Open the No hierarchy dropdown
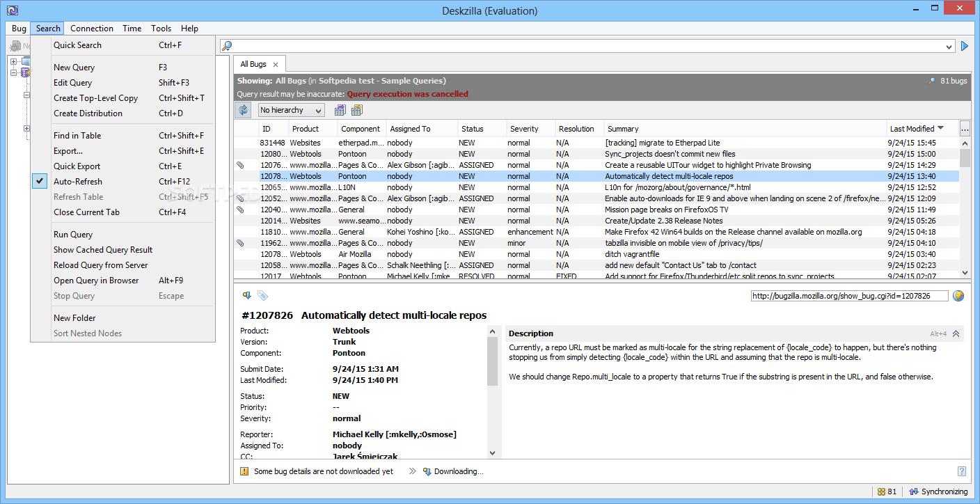 292,110
